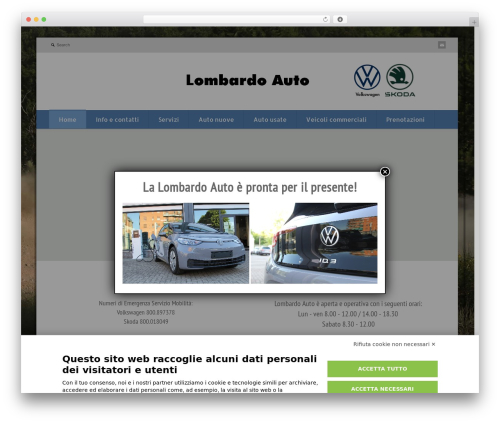Click the Volkswagen 800.897378 emergency number

146,312
